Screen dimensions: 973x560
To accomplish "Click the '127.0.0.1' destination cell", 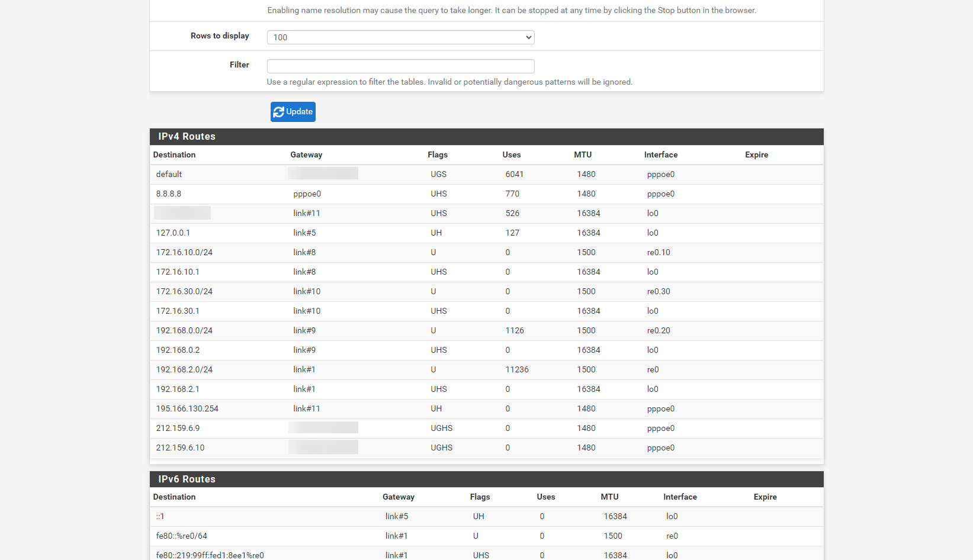I will click(173, 233).
